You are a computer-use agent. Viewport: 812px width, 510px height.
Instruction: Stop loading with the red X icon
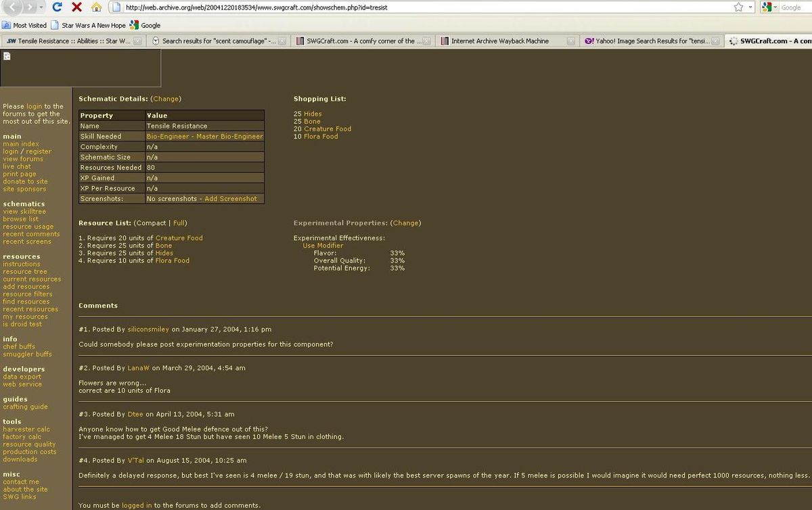tap(76, 7)
